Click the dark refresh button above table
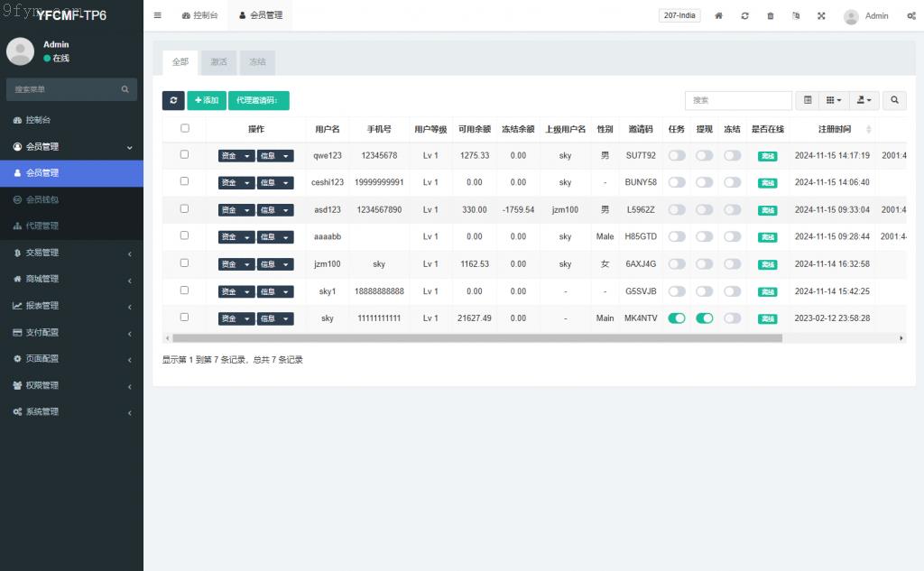The image size is (924, 571). pos(173,100)
